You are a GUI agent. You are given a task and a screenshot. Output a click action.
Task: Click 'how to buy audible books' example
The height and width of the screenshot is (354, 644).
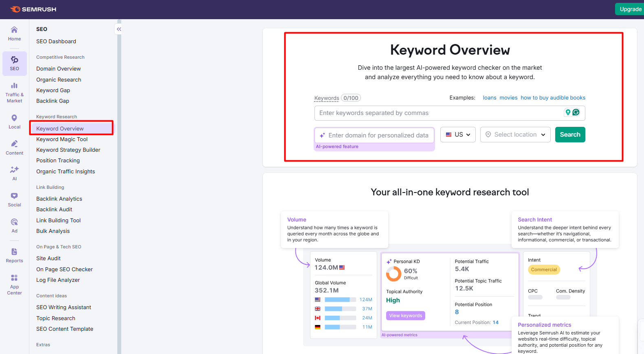[x=553, y=98]
